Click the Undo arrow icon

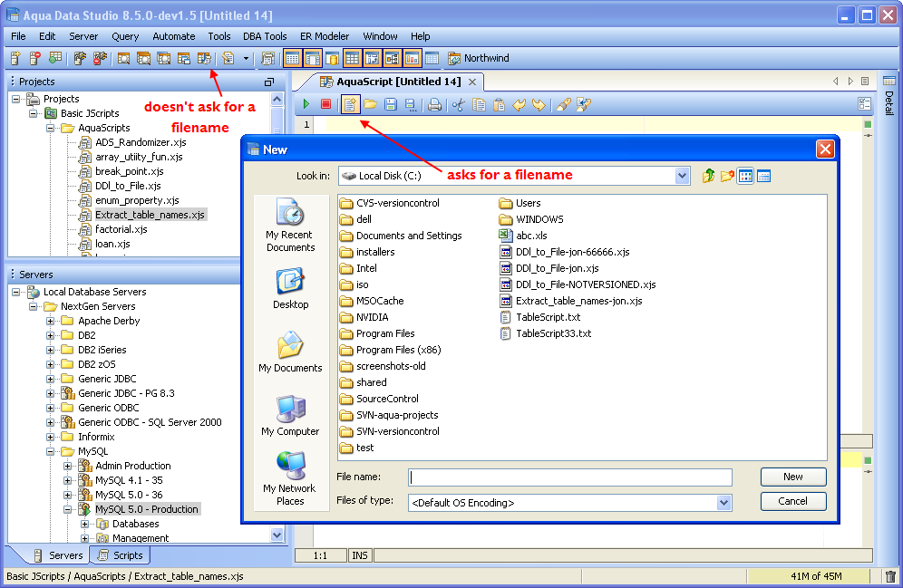519,104
